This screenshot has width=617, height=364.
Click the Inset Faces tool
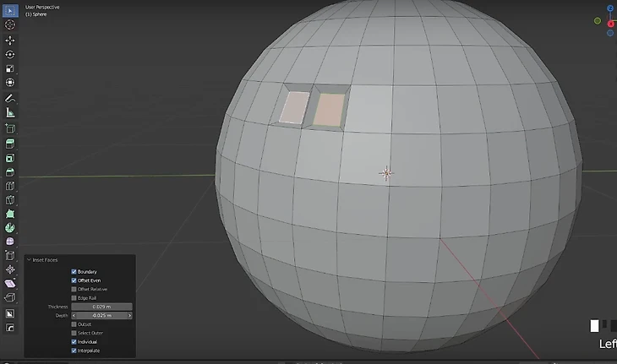pos(10,157)
